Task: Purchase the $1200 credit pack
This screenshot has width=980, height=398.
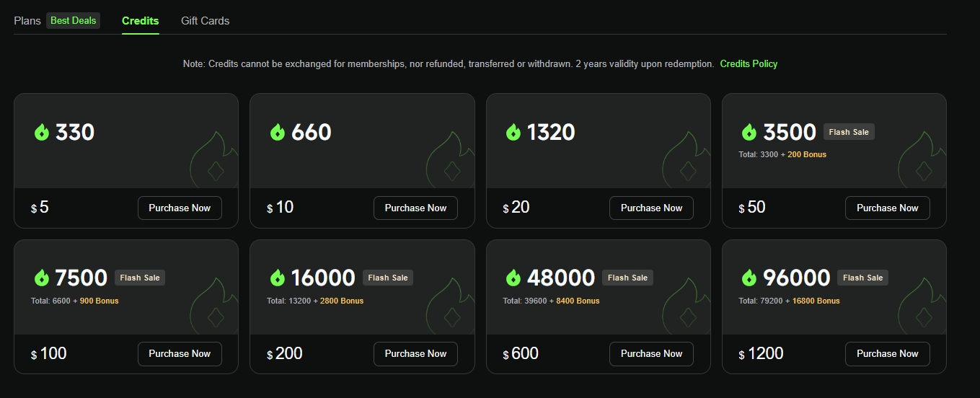Action: [887, 353]
